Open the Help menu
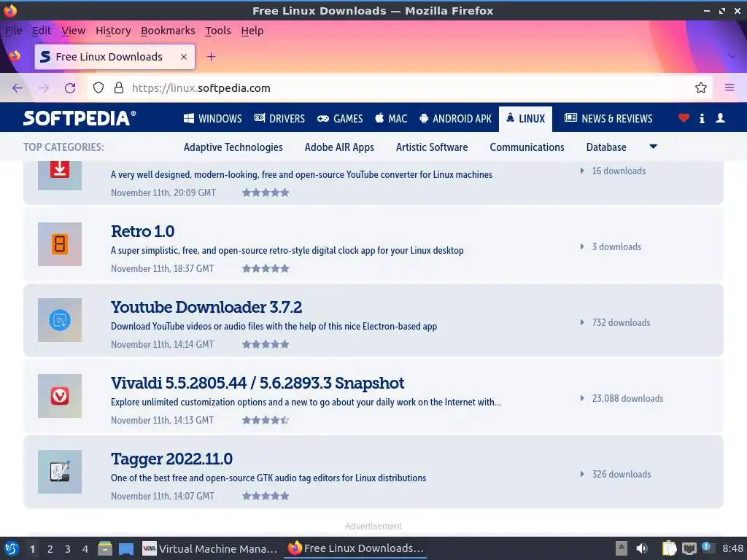 pyautogui.click(x=252, y=31)
